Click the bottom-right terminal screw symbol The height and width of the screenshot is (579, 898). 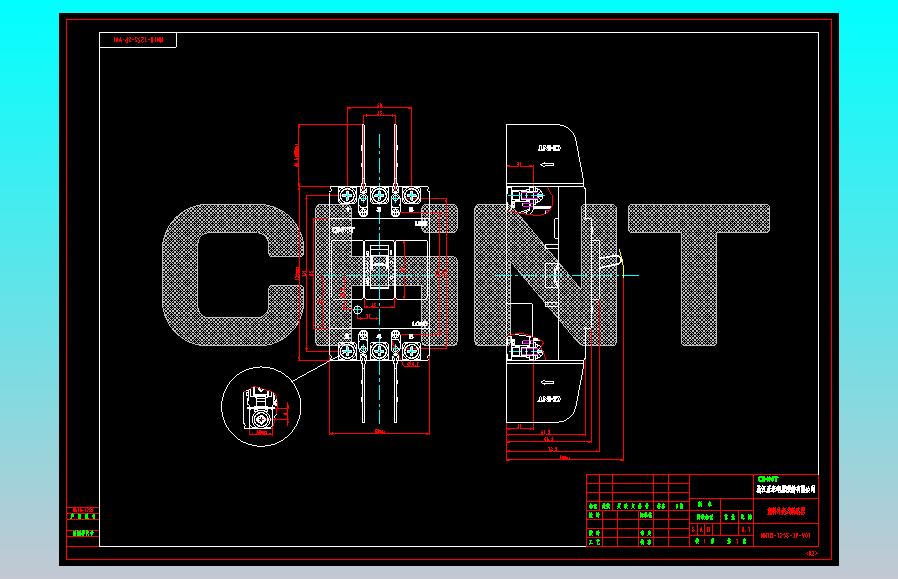(x=411, y=350)
